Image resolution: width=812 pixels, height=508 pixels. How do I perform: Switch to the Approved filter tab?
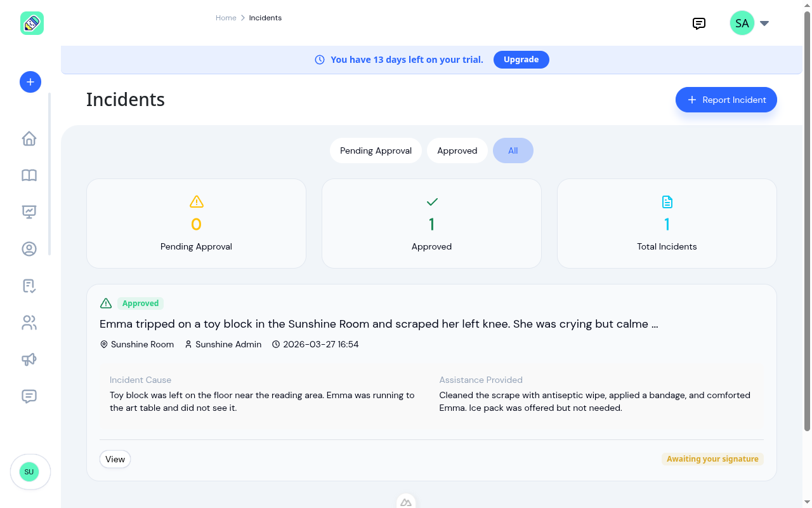pyautogui.click(x=457, y=150)
